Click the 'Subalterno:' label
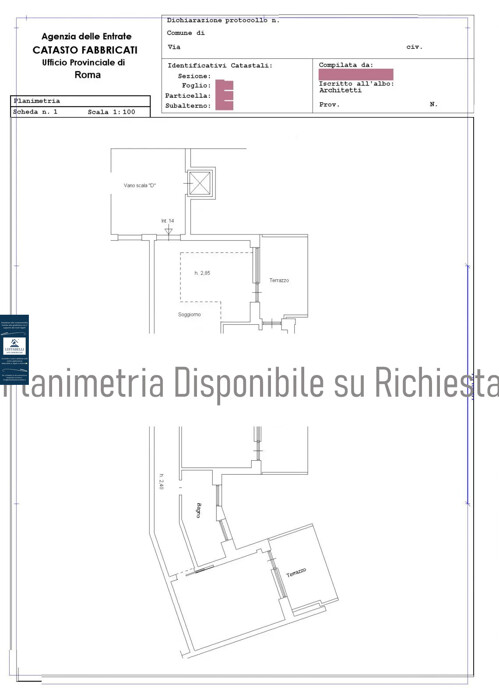 pyautogui.click(x=188, y=106)
